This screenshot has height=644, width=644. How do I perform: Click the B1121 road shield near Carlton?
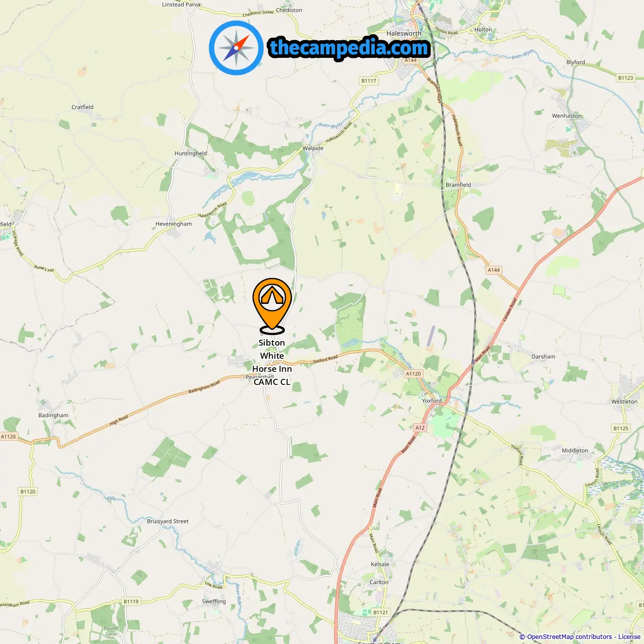(381, 612)
